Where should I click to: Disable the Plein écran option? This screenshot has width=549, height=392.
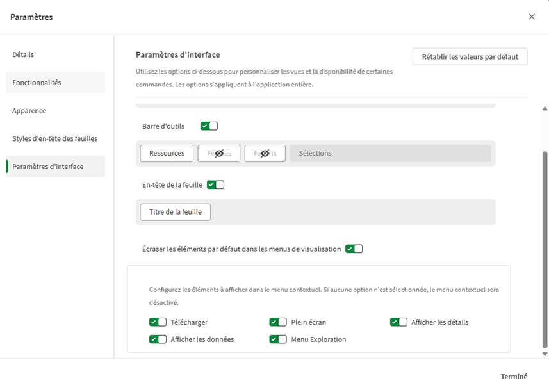click(278, 322)
